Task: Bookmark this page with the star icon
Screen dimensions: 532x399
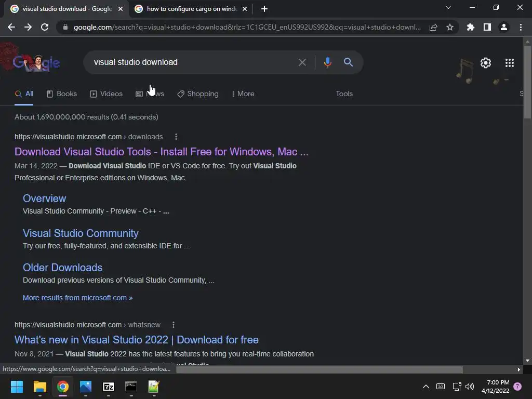Action: [x=450, y=27]
